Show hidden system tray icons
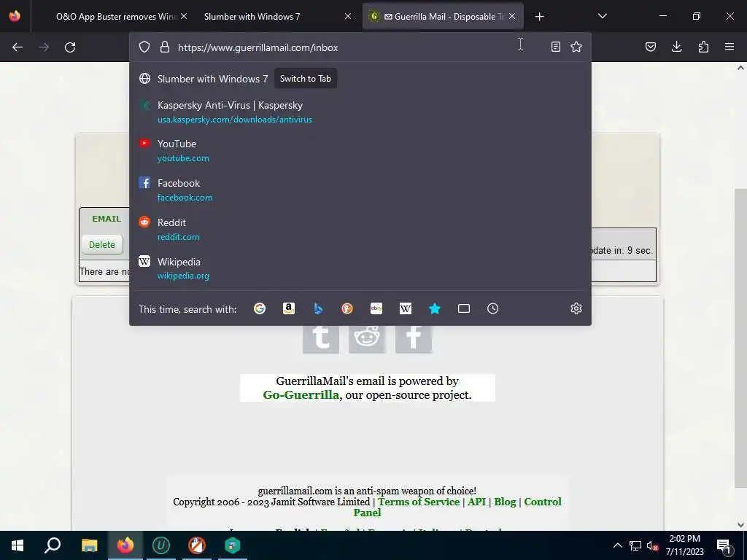The height and width of the screenshot is (560, 747). (x=617, y=545)
